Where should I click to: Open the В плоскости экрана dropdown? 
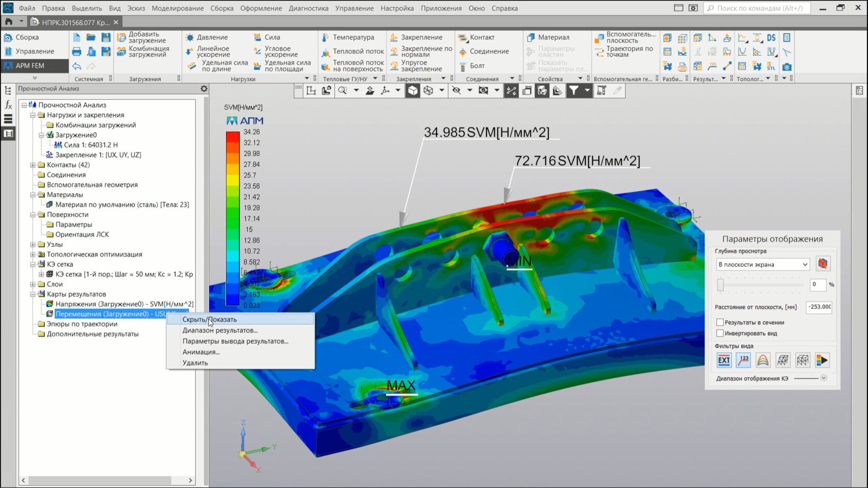pyautogui.click(x=763, y=264)
